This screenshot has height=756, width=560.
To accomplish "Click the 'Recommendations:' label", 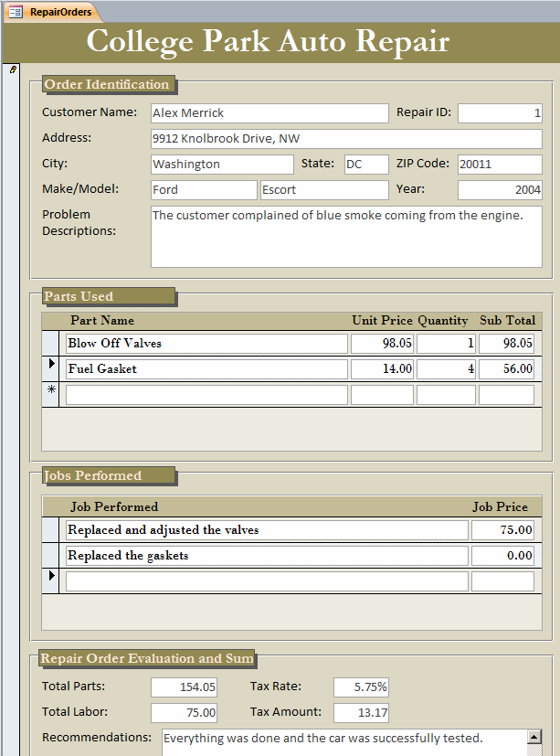I will coord(97,738).
